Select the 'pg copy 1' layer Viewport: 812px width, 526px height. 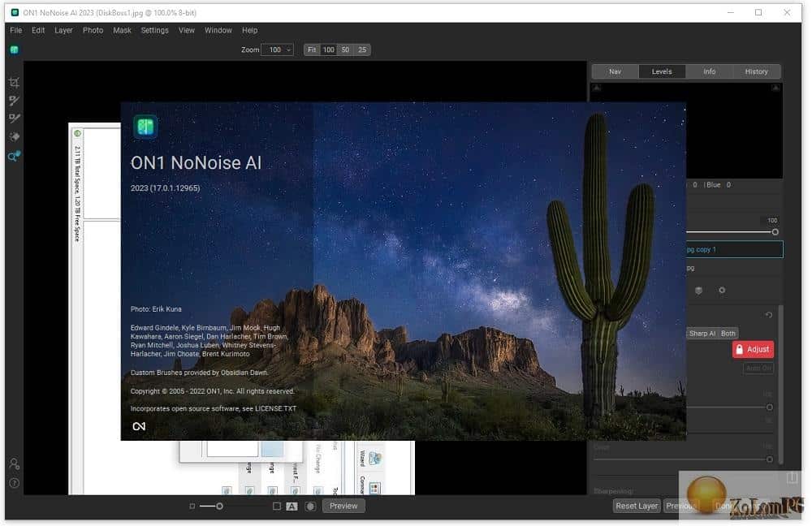pos(734,249)
